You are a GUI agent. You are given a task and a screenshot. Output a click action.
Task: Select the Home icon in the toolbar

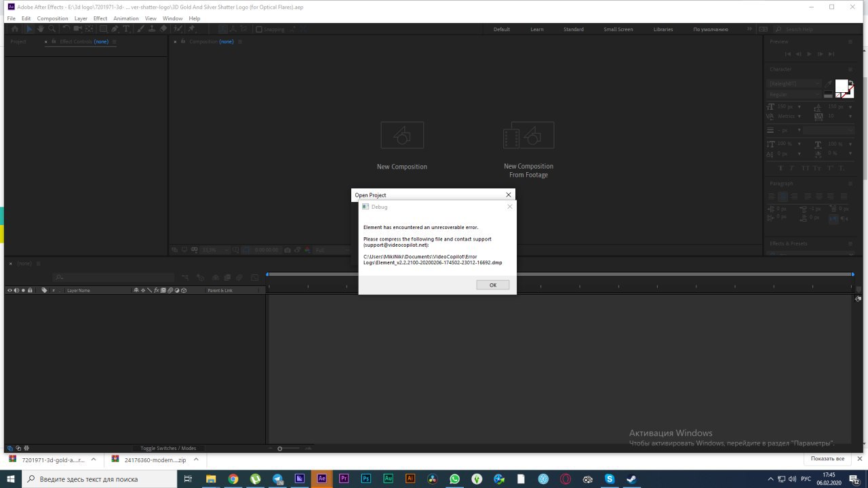[x=15, y=29]
